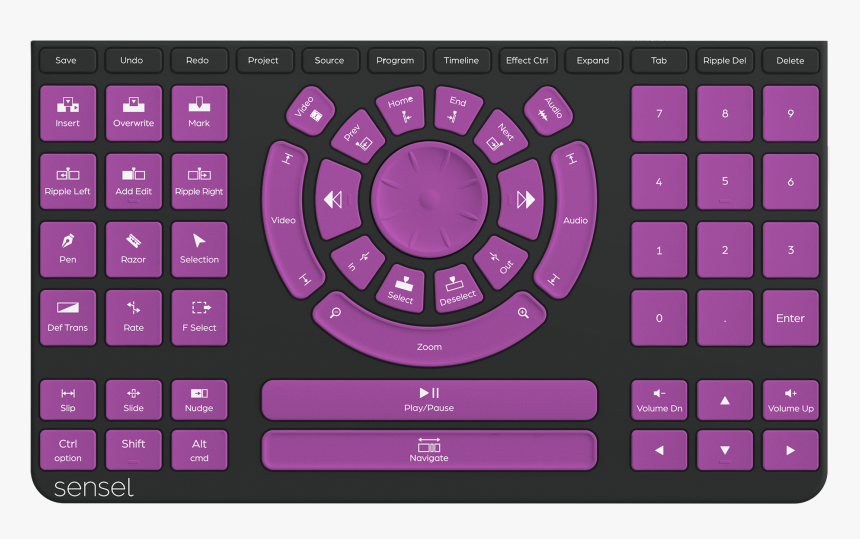The image size is (860, 539).
Task: Tap the Ripple Del key
Action: click(x=725, y=60)
